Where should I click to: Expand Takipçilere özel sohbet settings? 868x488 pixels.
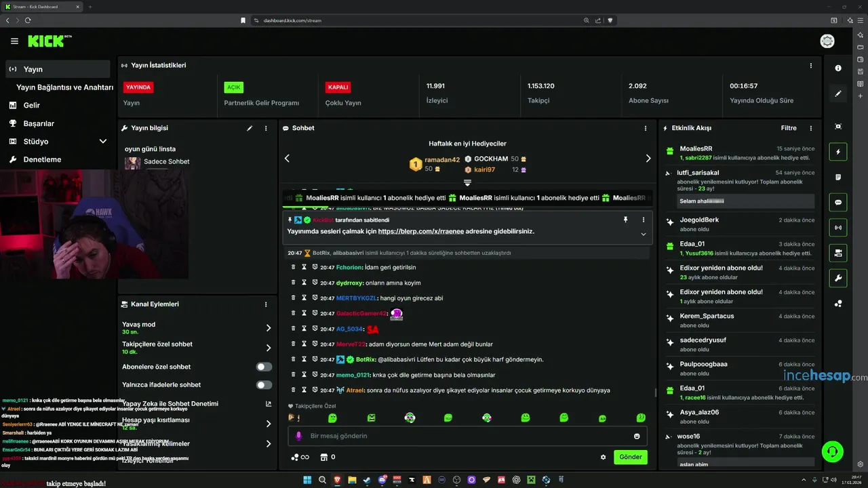tap(269, 348)
